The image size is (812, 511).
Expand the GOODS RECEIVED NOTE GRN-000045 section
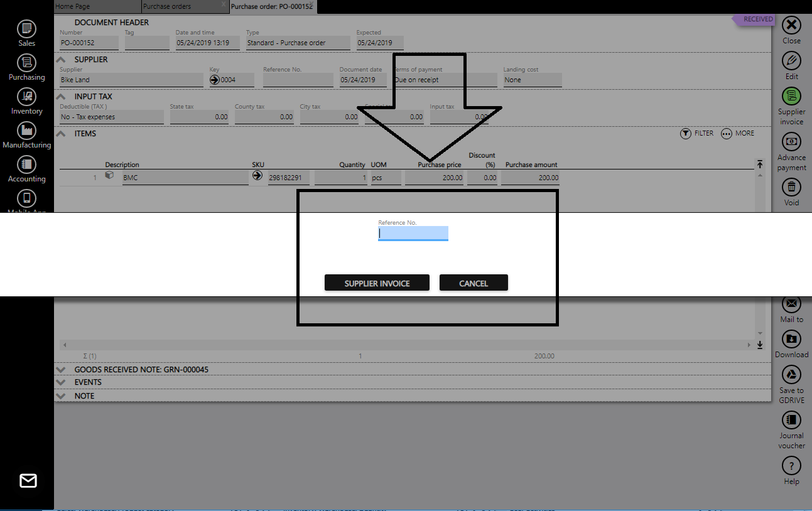click(62, 369)
